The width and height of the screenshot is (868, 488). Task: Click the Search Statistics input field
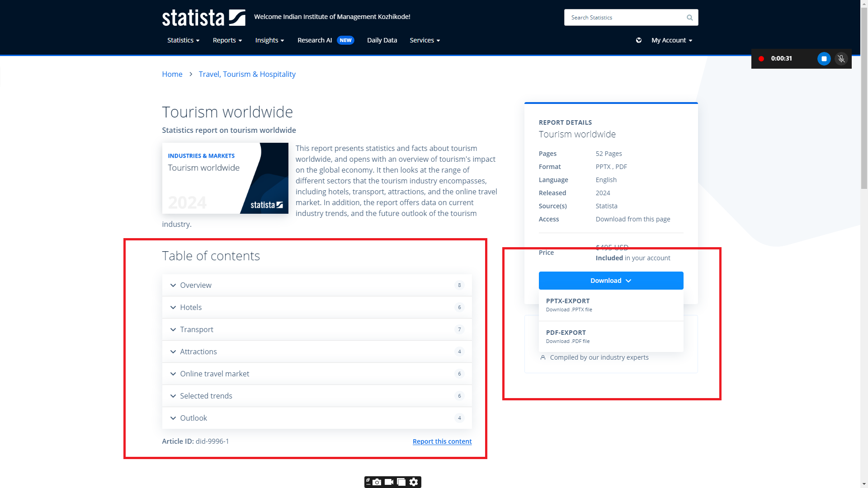click(624, 18)
